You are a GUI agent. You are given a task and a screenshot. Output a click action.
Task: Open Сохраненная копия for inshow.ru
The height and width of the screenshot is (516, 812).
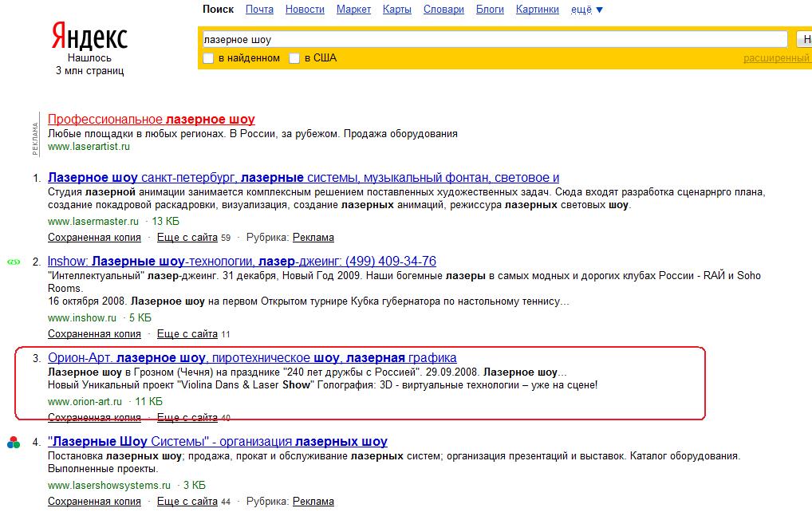coord(94,334)
